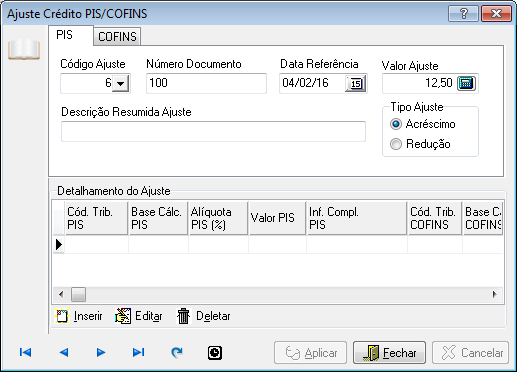
Task: Click the open book icon
Action: 24,50
